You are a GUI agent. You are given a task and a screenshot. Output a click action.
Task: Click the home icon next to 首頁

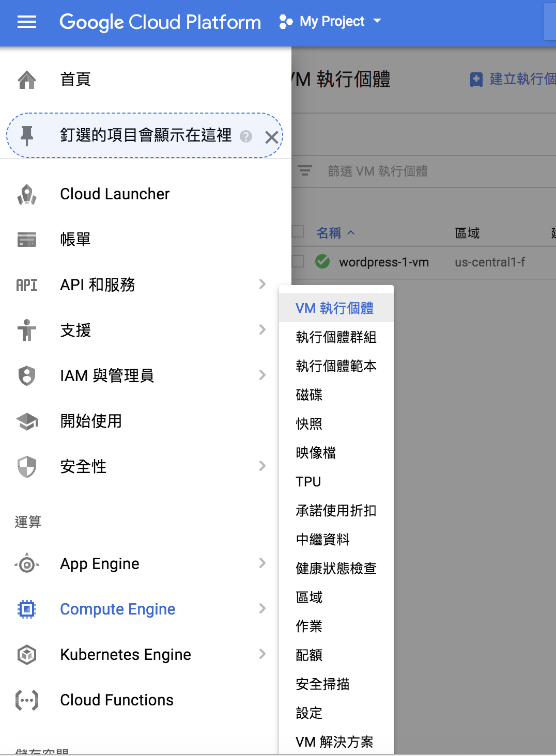pyautogui.click(x=27, y=80)
